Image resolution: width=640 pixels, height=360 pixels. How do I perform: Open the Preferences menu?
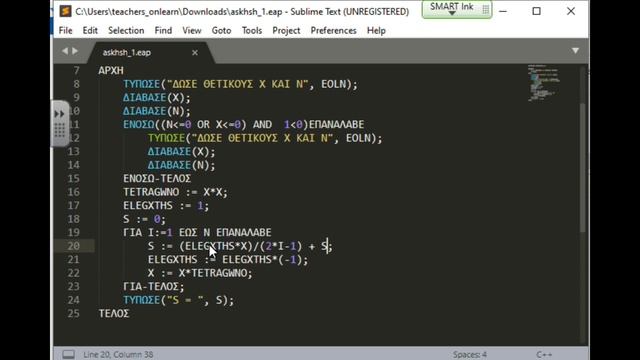pos(333,31)
